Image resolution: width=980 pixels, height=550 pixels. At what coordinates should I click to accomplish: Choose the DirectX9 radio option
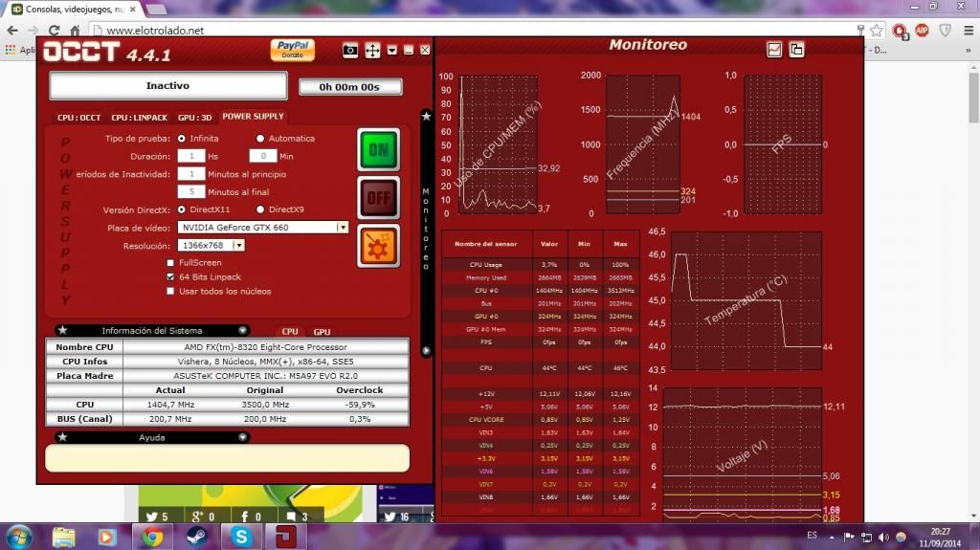[x=260, y=209]
